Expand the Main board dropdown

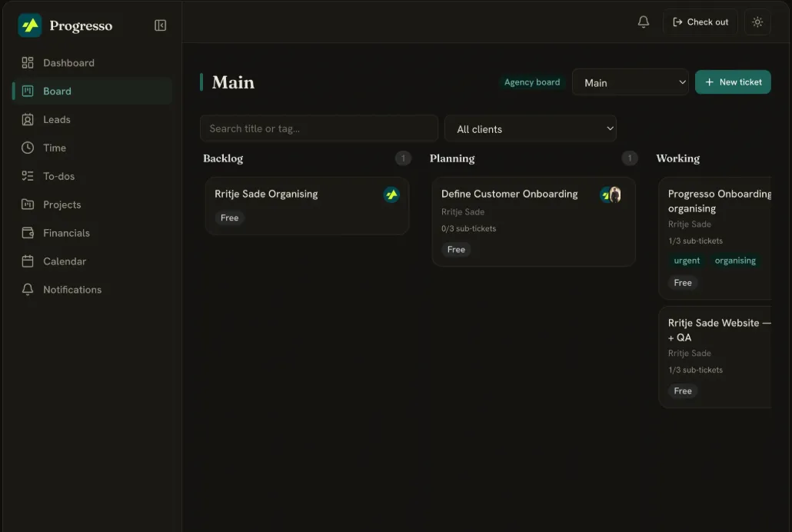tap(630, 82)
